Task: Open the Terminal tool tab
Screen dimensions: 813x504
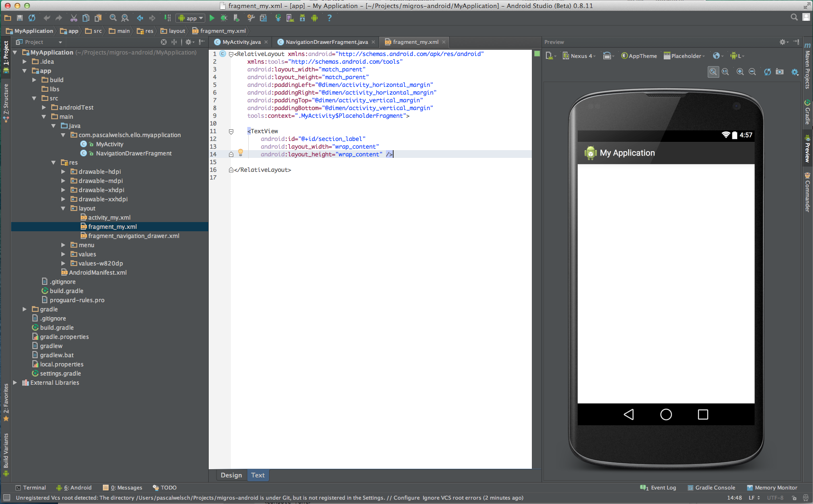Action: click(x=30, y=488)
